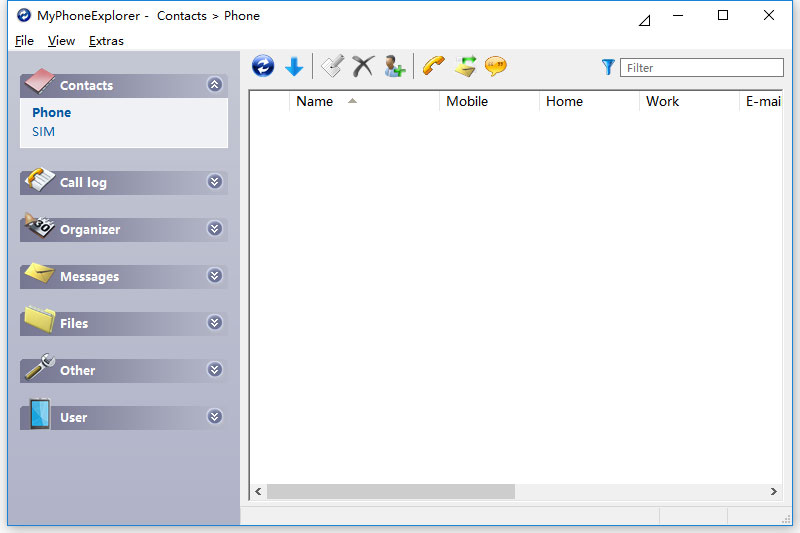Open the Extras menu
Screen dimensions: 800x533
106,41
